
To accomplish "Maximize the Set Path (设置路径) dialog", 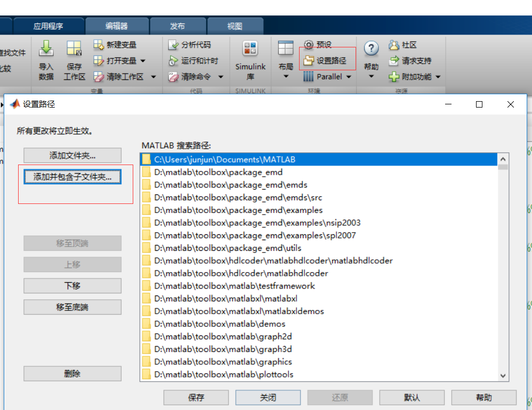I will tap(479, 104).
